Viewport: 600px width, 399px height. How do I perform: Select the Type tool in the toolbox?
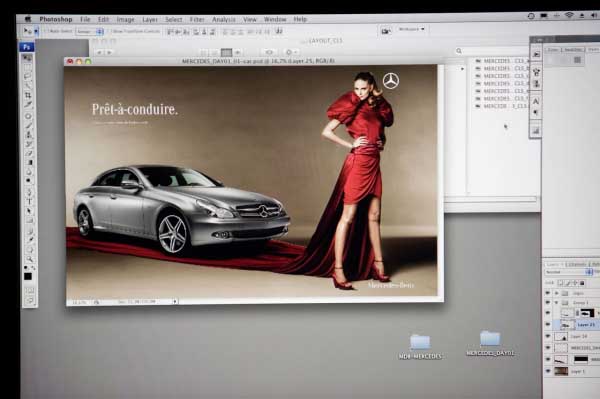pyautogui.click(x=29, y=201)
